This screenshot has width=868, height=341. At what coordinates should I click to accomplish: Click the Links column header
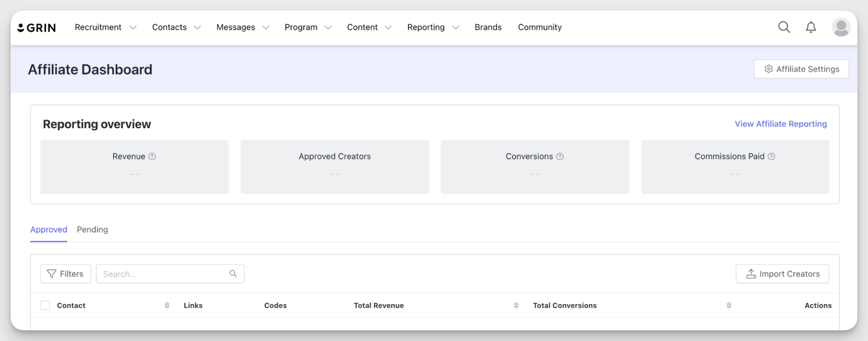(193, 305)
